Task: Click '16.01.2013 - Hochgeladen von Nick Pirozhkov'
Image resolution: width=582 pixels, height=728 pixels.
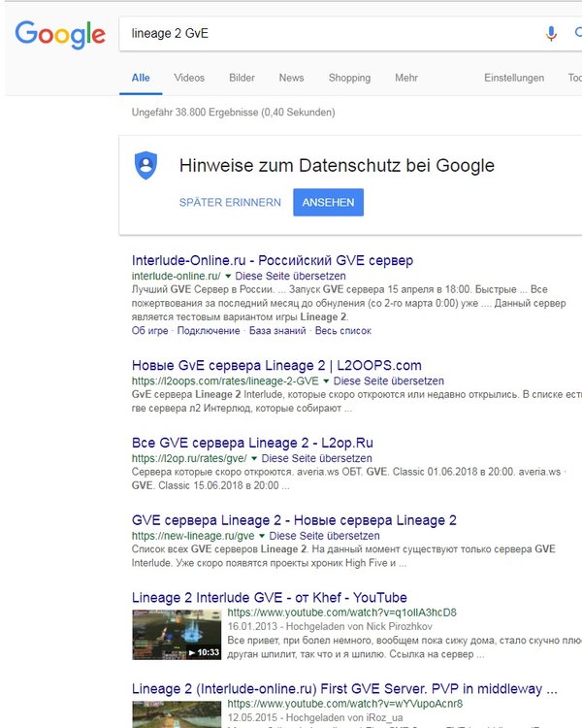Action: (330, 627)
